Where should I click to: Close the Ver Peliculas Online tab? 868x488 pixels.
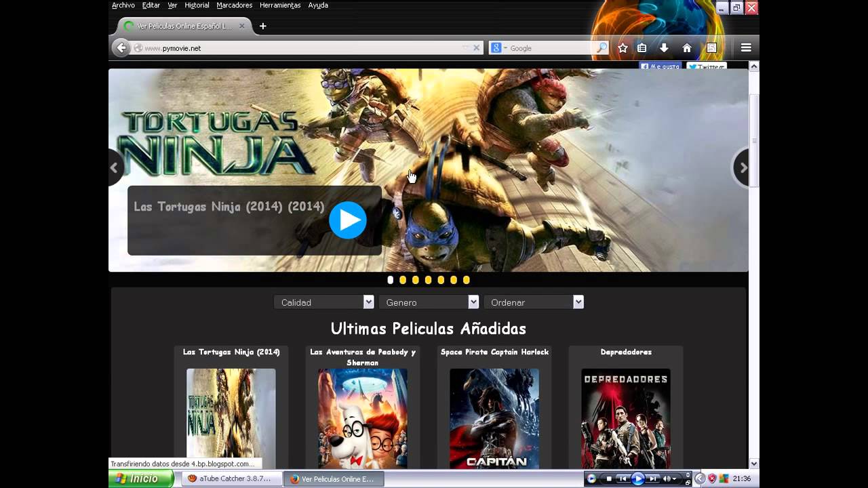point(242,26)
